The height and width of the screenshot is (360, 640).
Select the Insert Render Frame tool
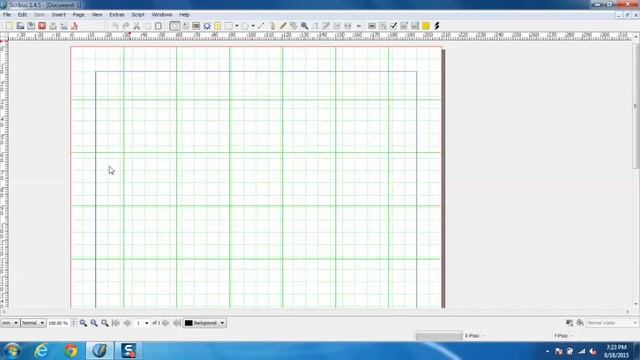(207, 26)
